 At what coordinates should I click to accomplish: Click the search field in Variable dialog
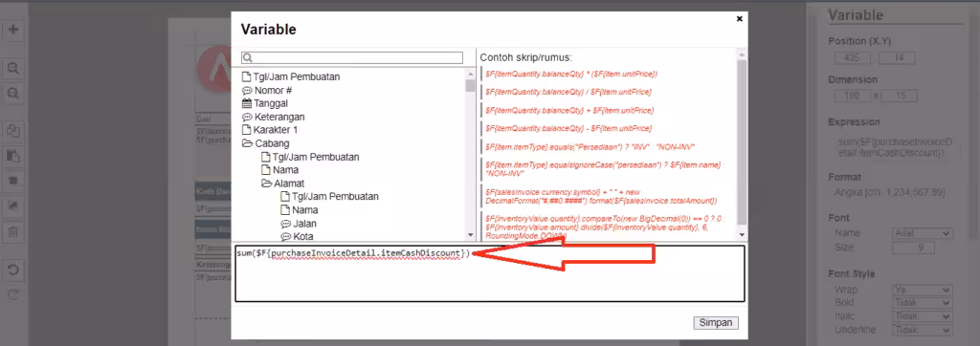(352, 57)
